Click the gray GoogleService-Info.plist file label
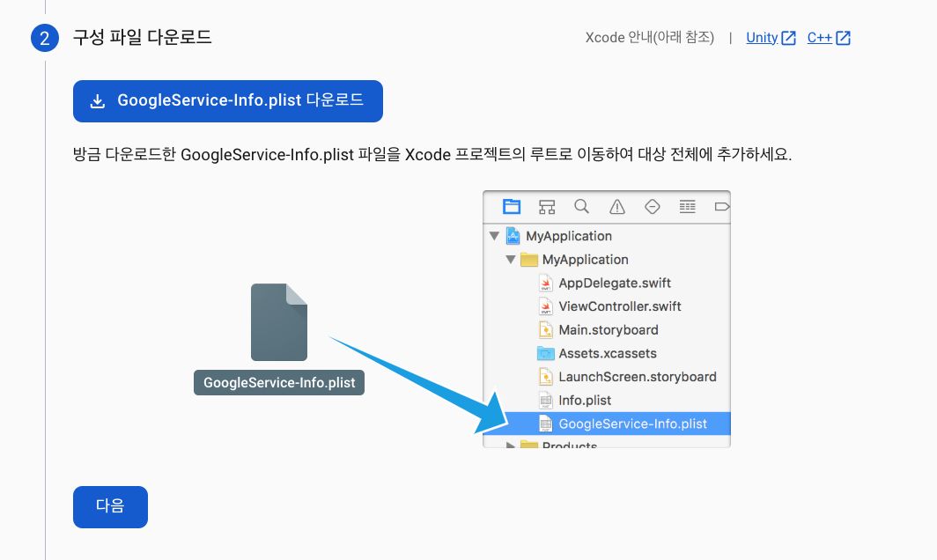Image resolution: width=937 pixels, height=560 pixels. coord(279,382)
